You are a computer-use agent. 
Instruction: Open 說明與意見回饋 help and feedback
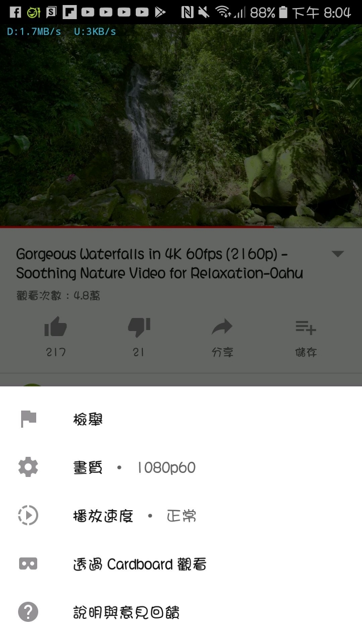click(x=181, y=612)
